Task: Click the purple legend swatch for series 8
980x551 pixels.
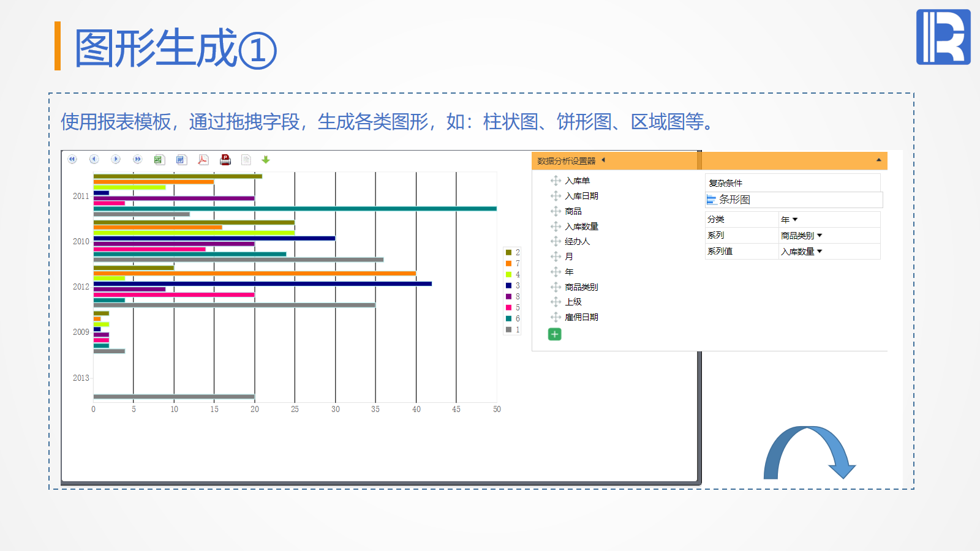Action: (508, 296)
